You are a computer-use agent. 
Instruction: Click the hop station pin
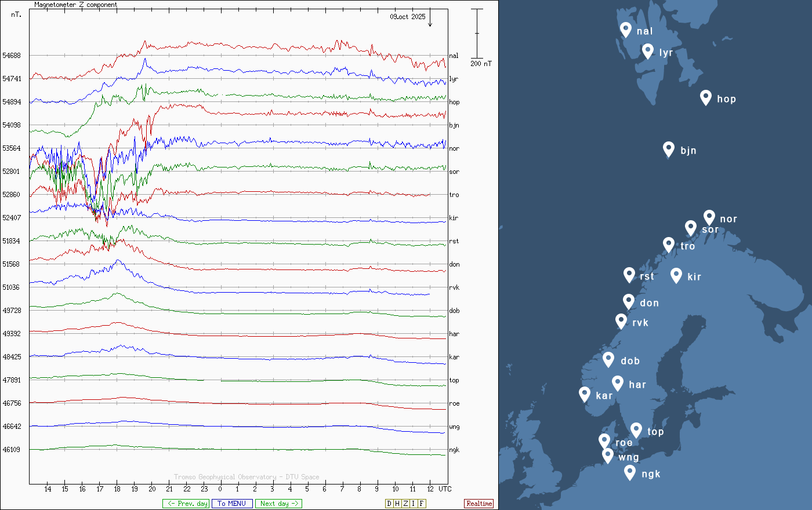click(705, 97)
